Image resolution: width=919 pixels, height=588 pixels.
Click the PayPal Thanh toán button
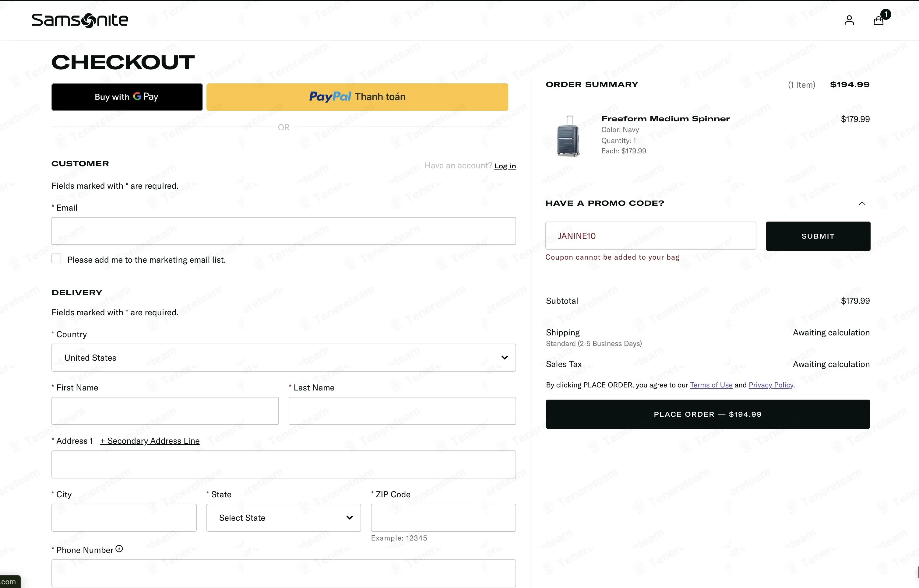coord(357,97)
